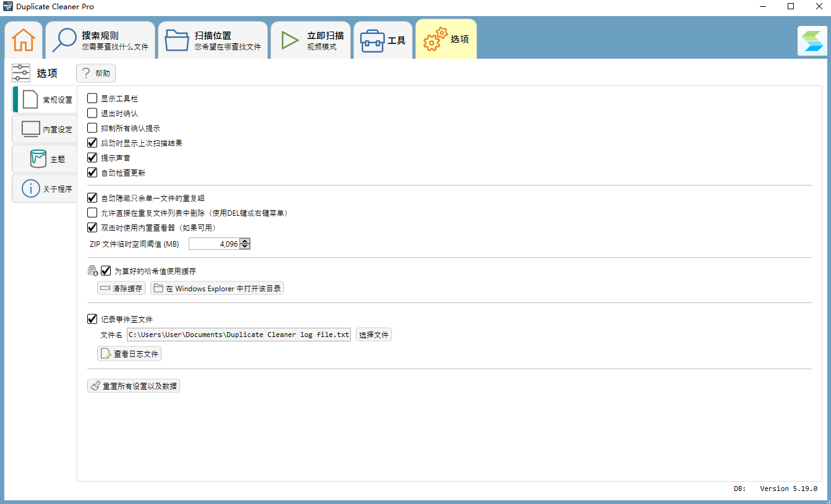The width and height of the screenshot is (831, 504).
Task: Open the 主题 settings section
Action: [x=45, y=159]
